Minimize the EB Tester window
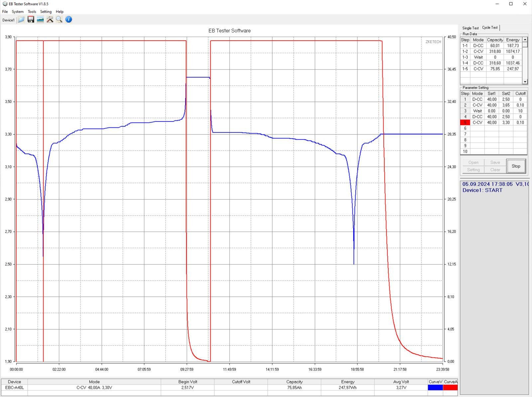 497,4
